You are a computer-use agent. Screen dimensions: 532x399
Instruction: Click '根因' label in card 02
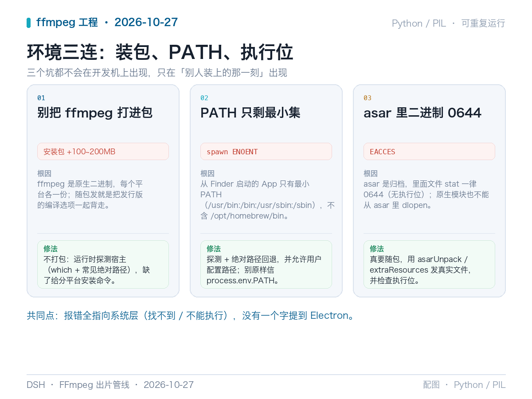[207, 173]
